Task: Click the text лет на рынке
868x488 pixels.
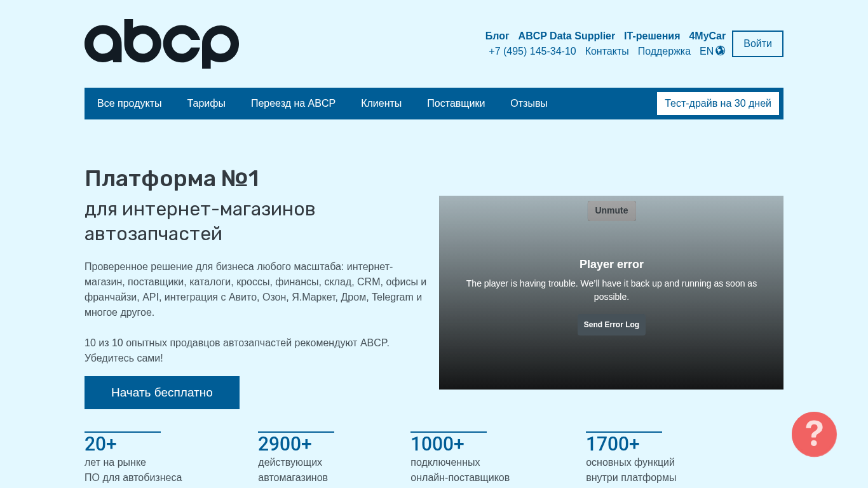Action: pyautogui.click(x=115, y=463)
